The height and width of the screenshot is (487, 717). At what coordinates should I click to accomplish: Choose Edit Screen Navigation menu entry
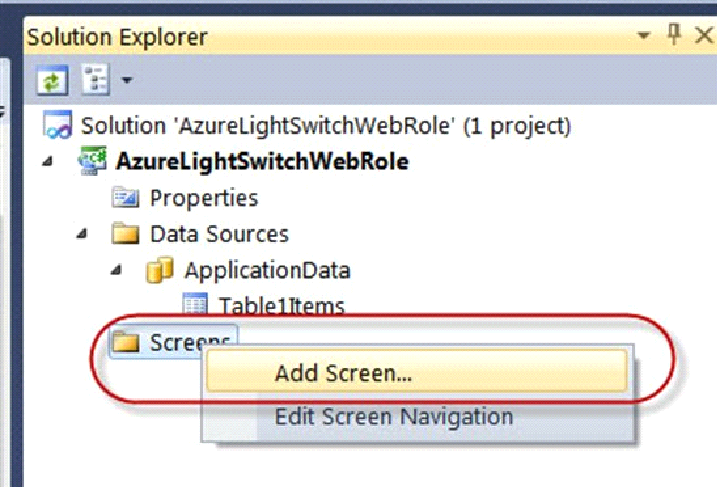(x=393, y=416)
